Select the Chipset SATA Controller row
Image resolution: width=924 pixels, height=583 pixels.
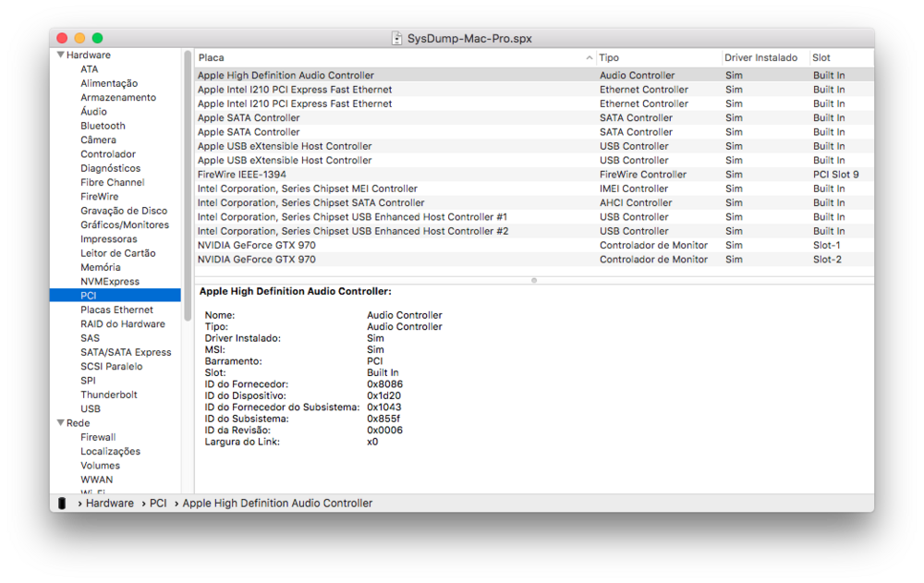tap(310, 203)
